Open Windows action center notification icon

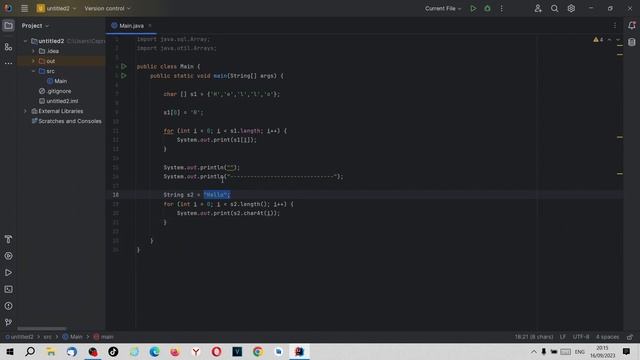[x=627, y=351]
